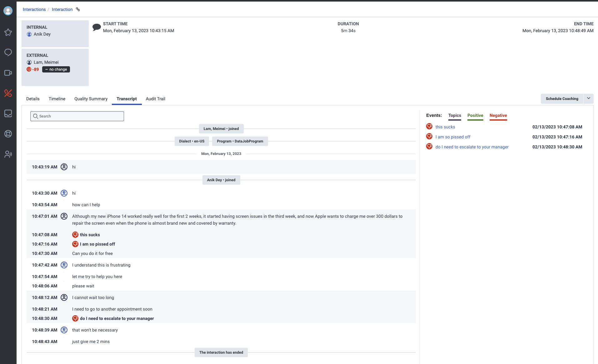Expand the Schedule Coaching dropdown chevron
Viewport: 598px width, 364px height.
[589, 98]
